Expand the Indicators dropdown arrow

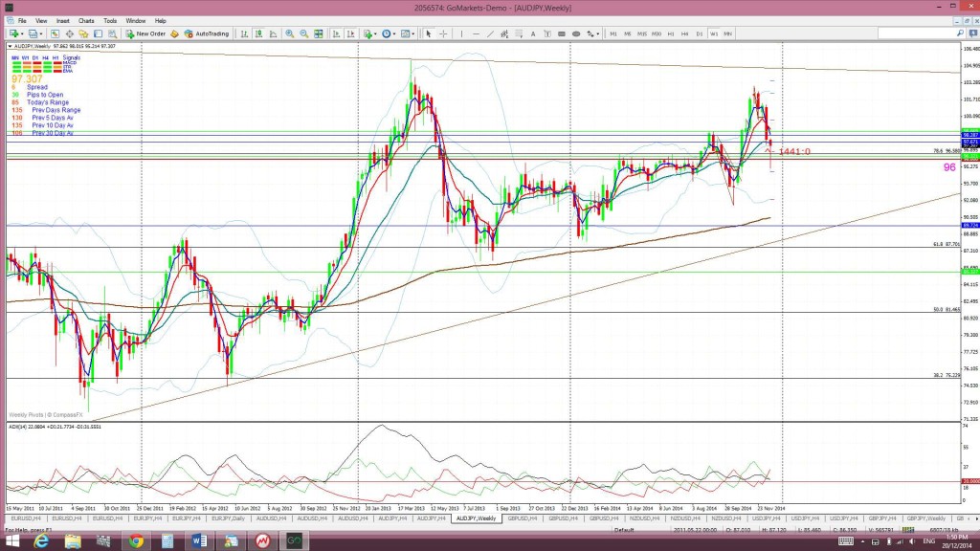tap(375, 33)
